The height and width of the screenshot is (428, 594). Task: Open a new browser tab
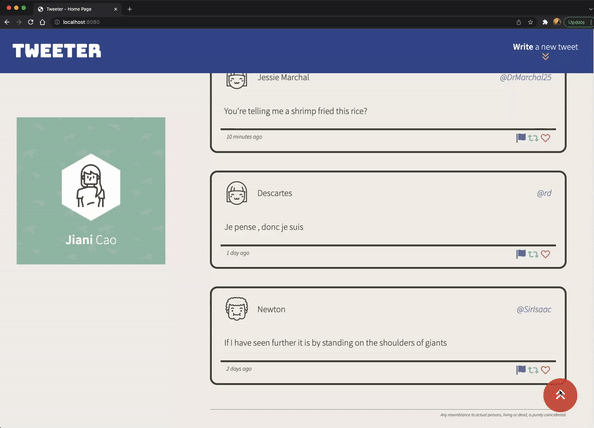(x=130, y=9)
